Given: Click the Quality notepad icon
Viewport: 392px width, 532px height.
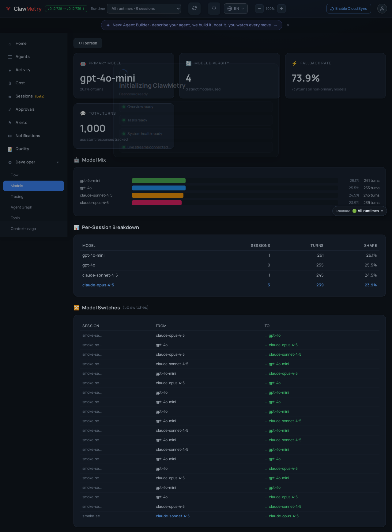Looking at the screenshot, I should [x=10, y=149].
